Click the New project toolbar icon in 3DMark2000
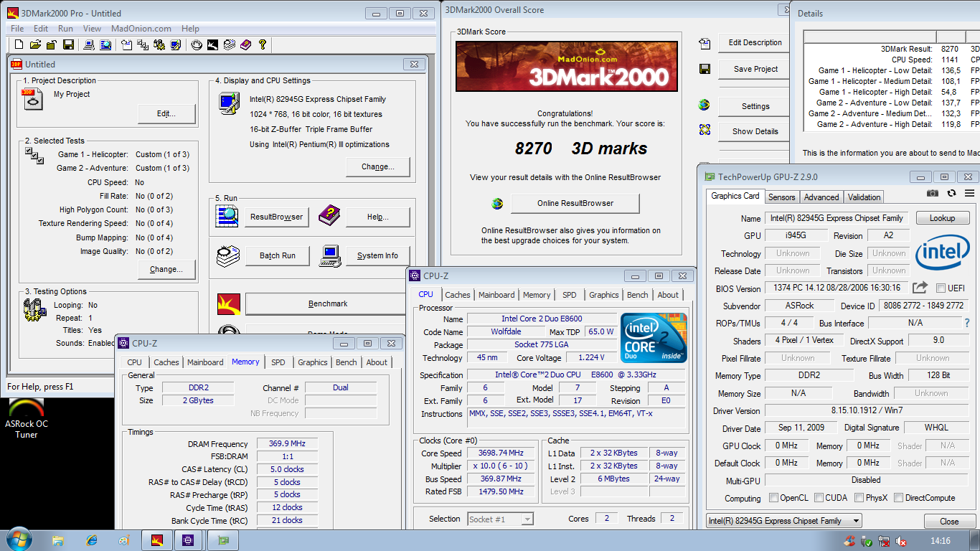Viewport: 980px width, 551px height. tap(19, 44)
